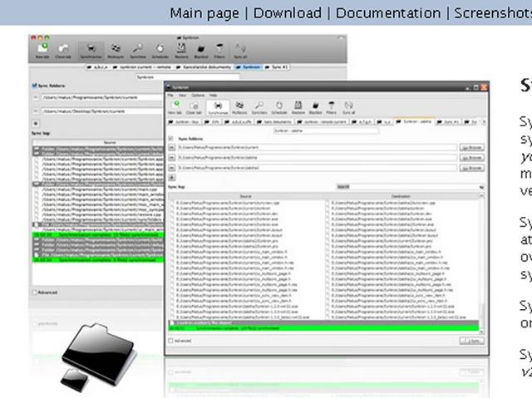Open Scheduler in back Mac window

160,51
